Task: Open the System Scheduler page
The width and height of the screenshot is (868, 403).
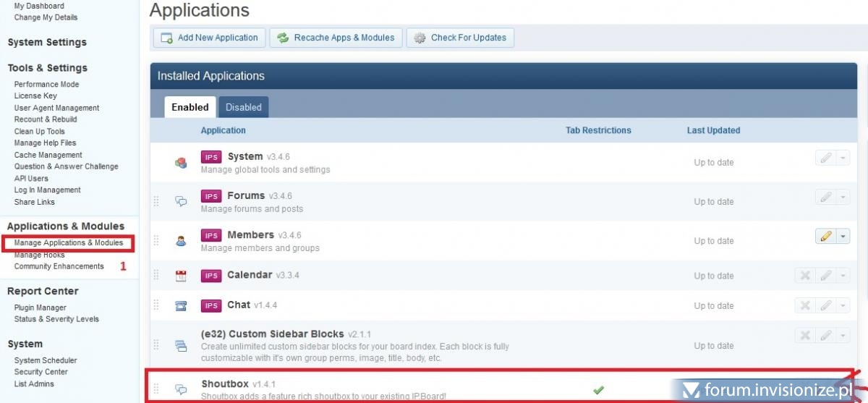Action: (46, 360)
